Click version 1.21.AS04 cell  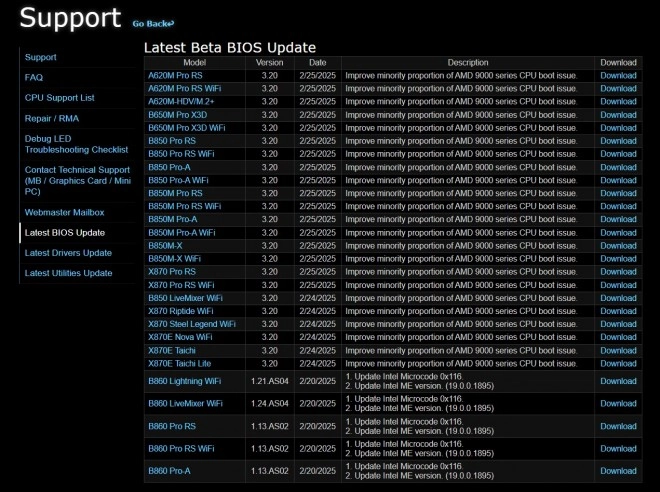click(269, 381)
